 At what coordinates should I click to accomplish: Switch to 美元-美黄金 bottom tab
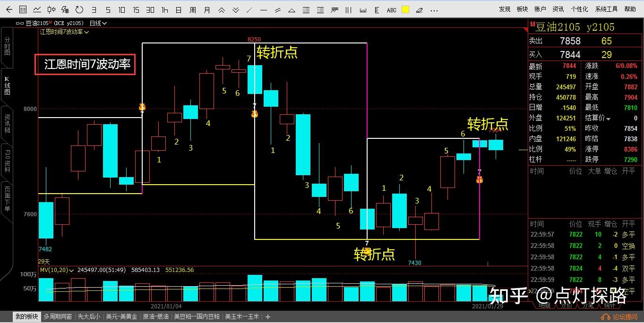(x=121, y=317)
